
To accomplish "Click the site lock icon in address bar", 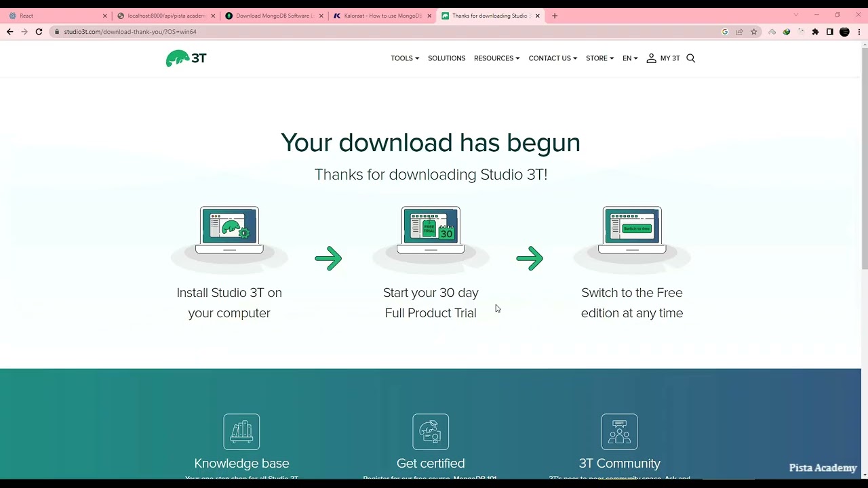I will 57,32.
